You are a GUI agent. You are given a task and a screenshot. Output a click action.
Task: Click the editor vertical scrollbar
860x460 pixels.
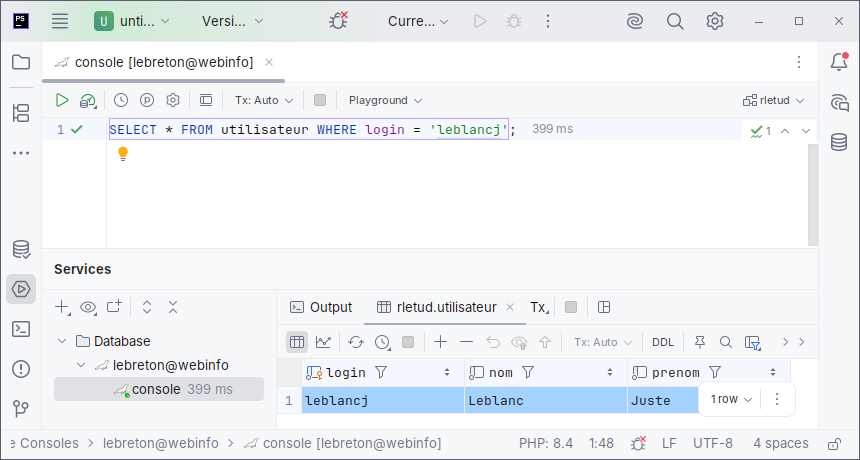[x=813, y=195]
